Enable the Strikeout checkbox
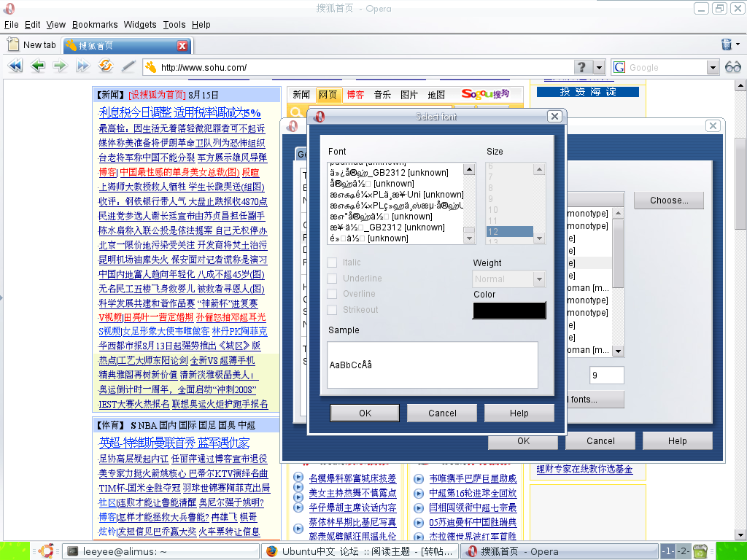 (332, 309)
